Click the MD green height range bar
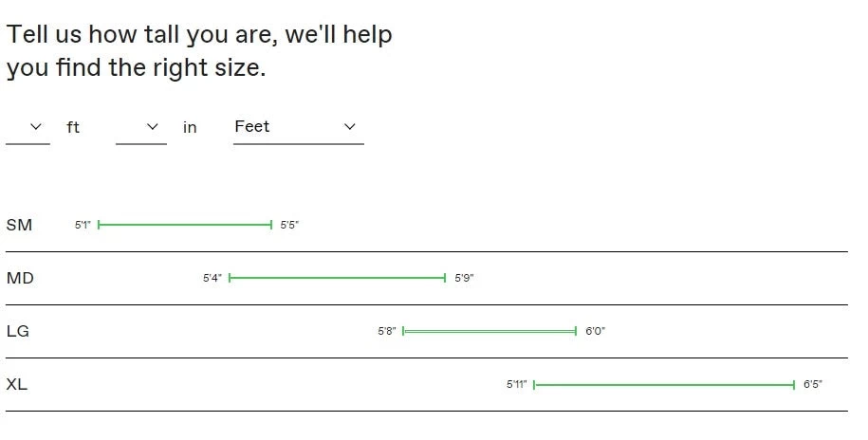868x440 pixels. tap(337, 278)
